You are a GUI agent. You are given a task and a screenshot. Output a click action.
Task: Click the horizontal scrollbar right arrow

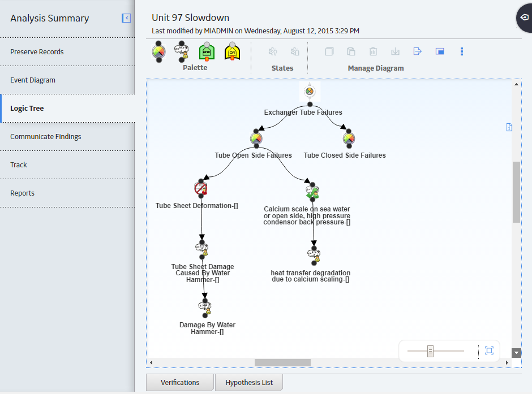(507, 362)
